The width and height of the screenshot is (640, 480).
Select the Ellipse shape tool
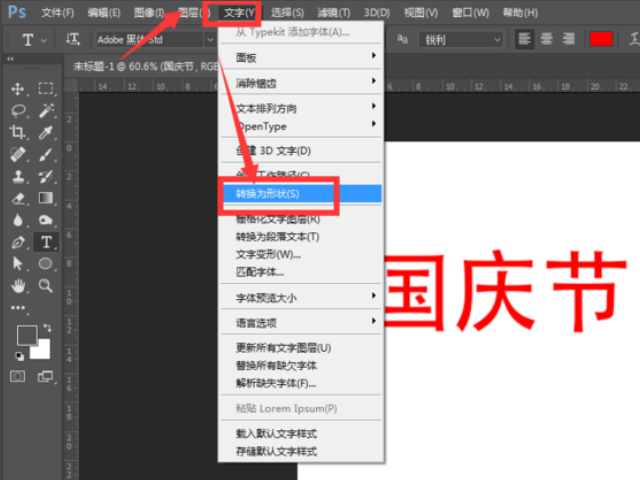[46, 264]
